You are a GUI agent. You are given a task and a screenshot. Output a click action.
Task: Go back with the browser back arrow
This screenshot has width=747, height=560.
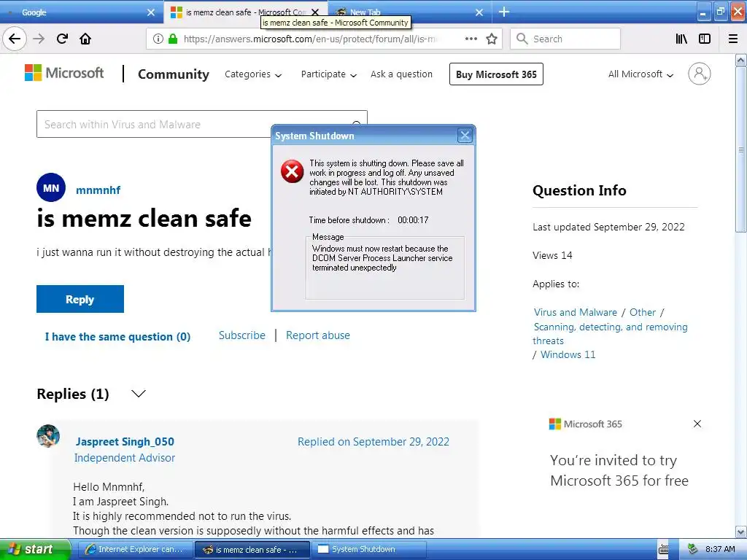[x=15, y=39]
